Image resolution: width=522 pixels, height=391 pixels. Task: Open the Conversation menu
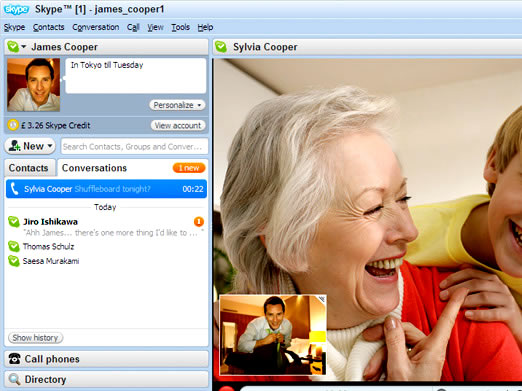pos(96,27)
